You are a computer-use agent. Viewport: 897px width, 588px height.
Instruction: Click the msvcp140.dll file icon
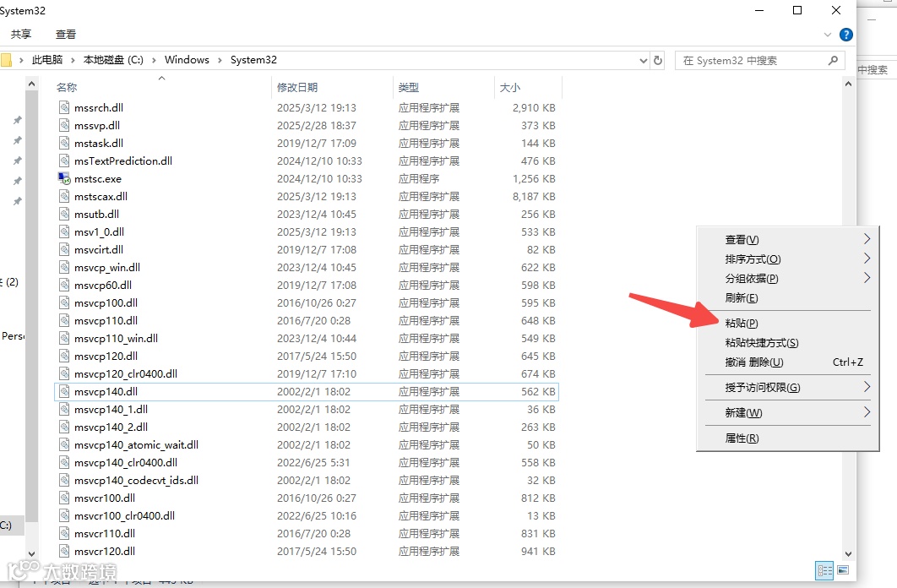click(64, 391)
